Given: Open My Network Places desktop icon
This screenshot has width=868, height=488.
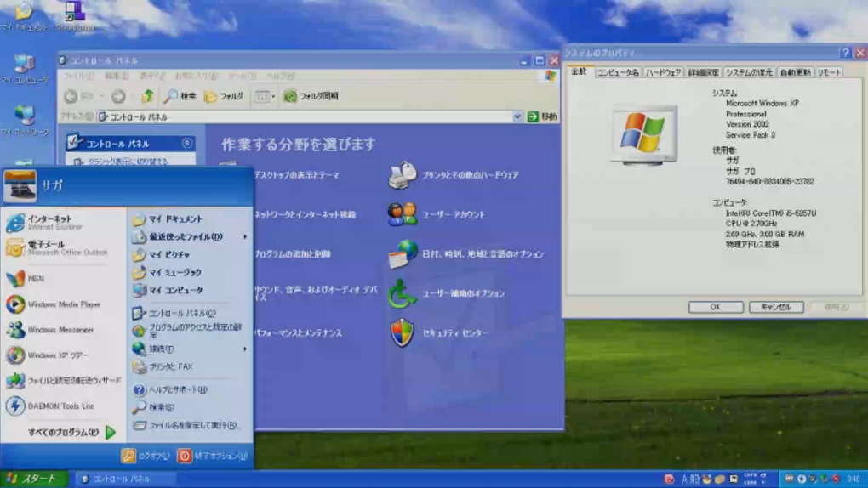Looking at the screenshot, I should 25,121.
